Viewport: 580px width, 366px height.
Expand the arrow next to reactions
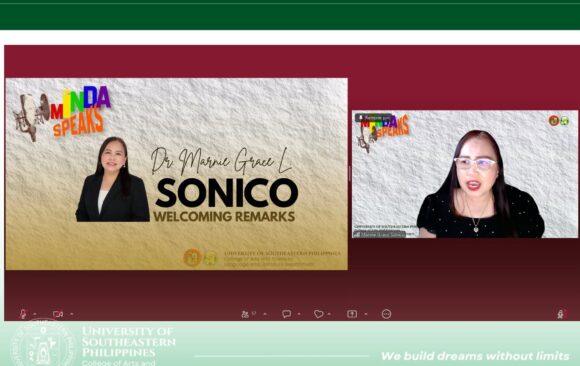(x=329, y=314)
